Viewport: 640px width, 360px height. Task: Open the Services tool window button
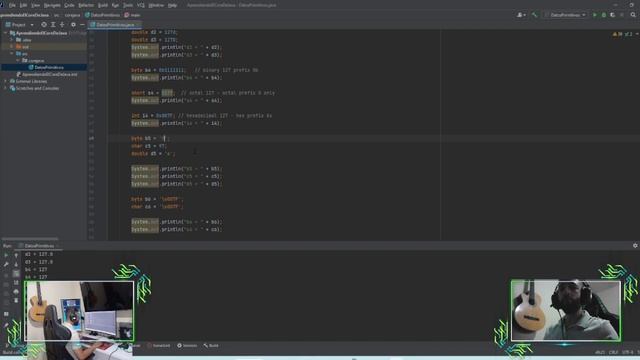(187, 346)
